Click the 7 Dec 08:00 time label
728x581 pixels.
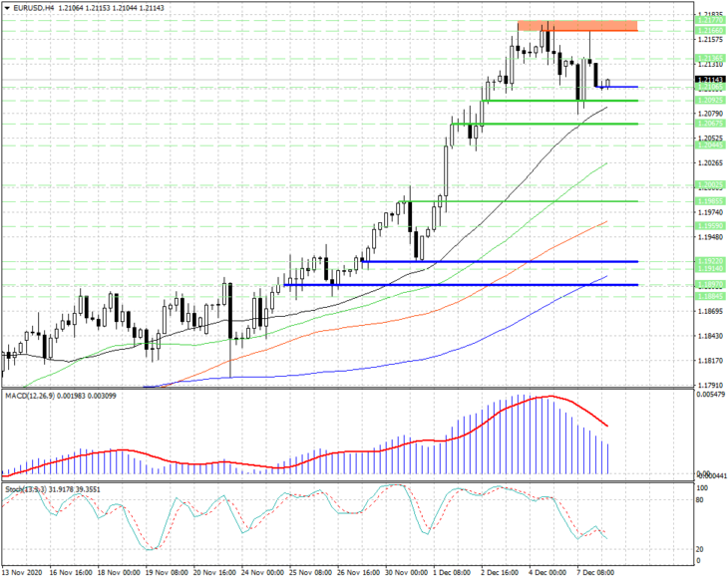pyautogui.click(x=595, y=572)
